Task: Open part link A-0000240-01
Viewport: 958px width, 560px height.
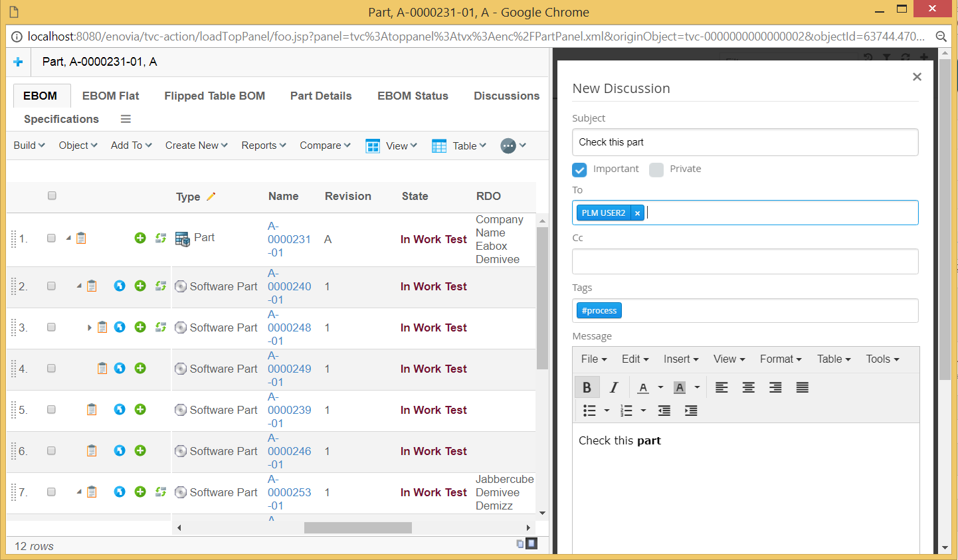Action: pyautogui.click(x=289, y=286)
